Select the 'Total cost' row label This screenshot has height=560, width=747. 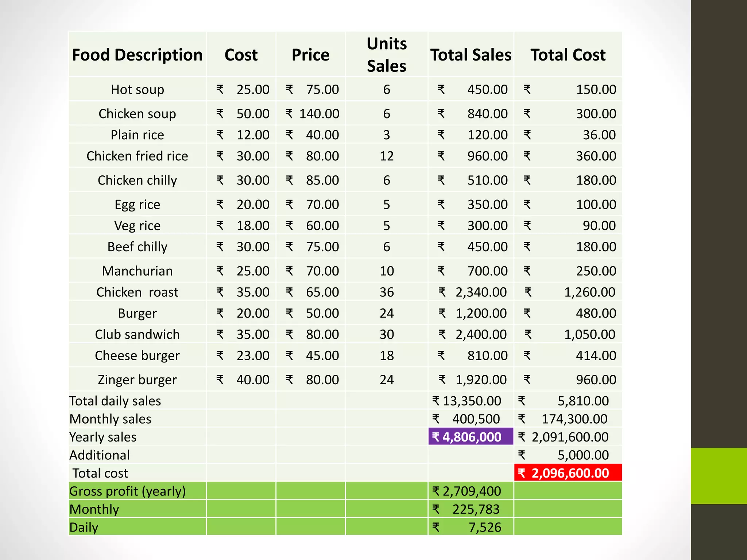click(x=100, y=473)
